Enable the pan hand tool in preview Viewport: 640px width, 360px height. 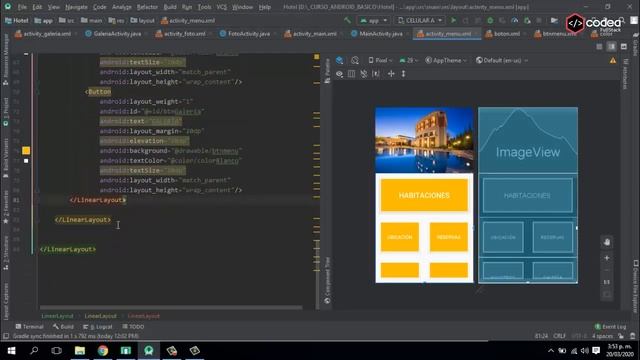click(x=607, y=242)
